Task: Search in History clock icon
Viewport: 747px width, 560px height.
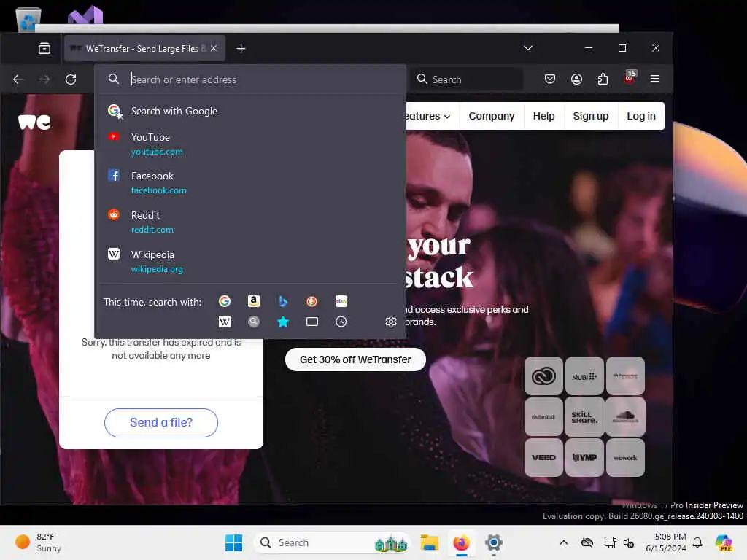Action: click(x=341, y=322)
